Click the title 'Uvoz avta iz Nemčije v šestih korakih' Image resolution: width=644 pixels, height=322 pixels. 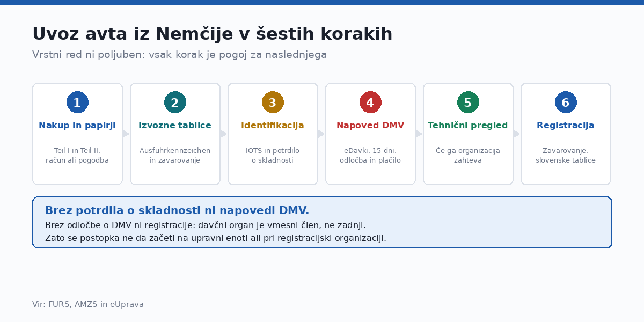(213, 34)
